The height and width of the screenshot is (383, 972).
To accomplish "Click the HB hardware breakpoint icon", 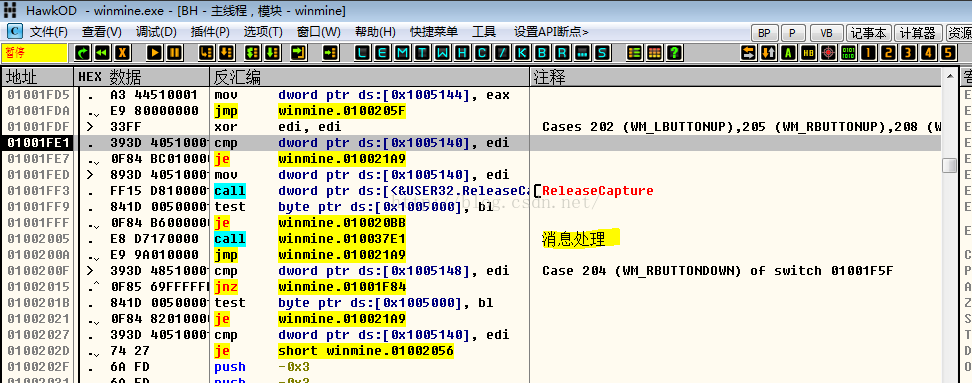I will (x=808, y=53).
